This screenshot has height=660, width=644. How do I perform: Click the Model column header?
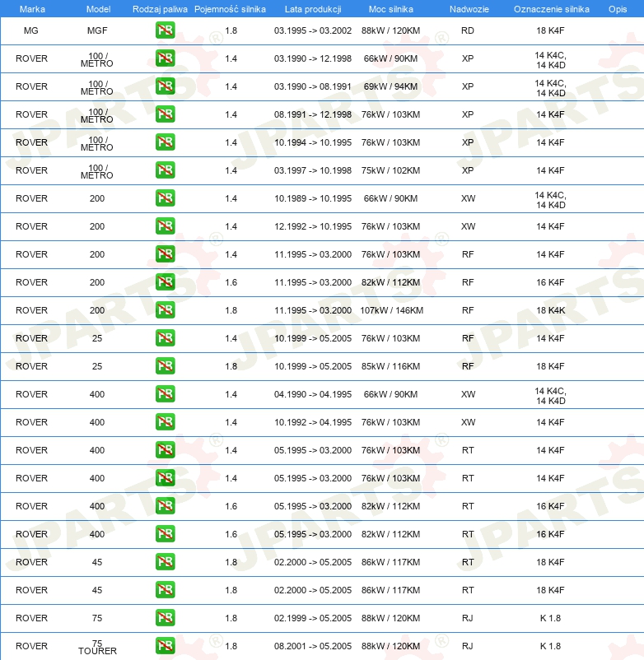(x=98, y=9)
